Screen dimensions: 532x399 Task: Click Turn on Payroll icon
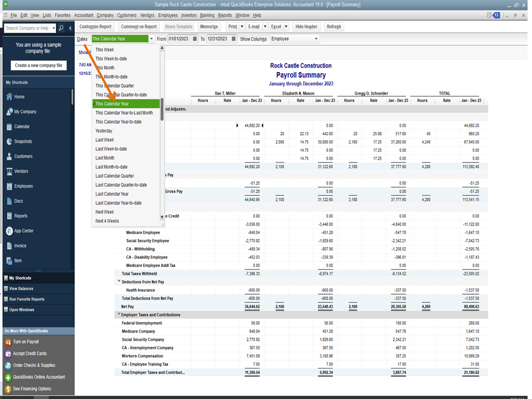pos(8,342)
